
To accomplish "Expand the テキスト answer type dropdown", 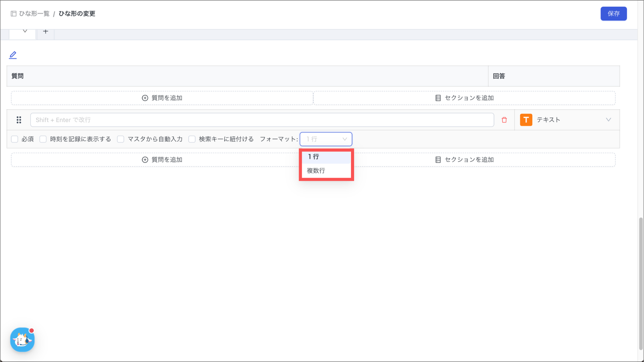I will [608, 120].
